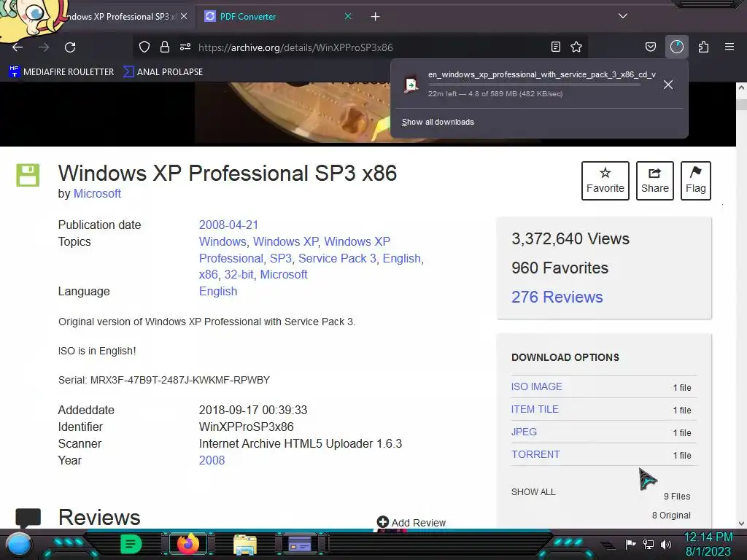747x560 pixels.
Task: Click the Share button
Action: 654,181
